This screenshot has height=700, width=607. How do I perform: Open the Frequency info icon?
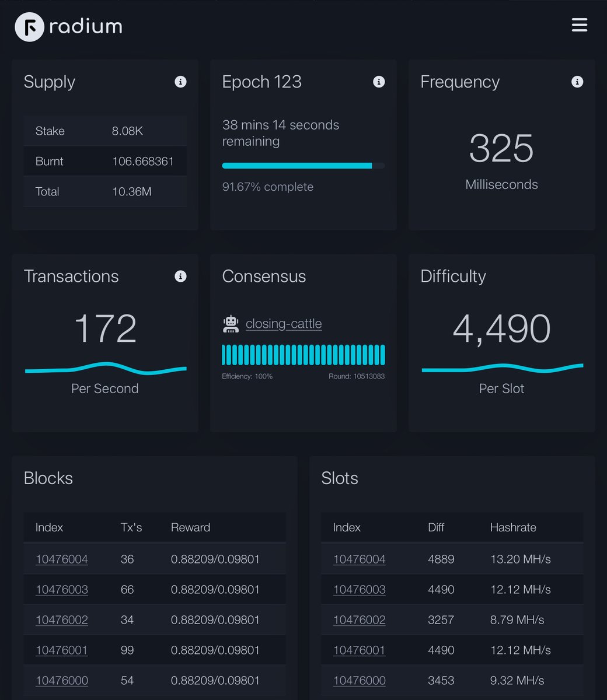click(577, 82)
